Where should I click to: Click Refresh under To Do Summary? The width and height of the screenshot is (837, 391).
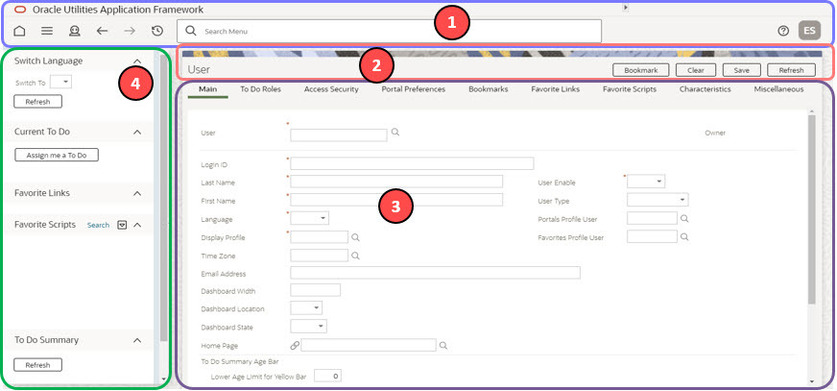38,365
